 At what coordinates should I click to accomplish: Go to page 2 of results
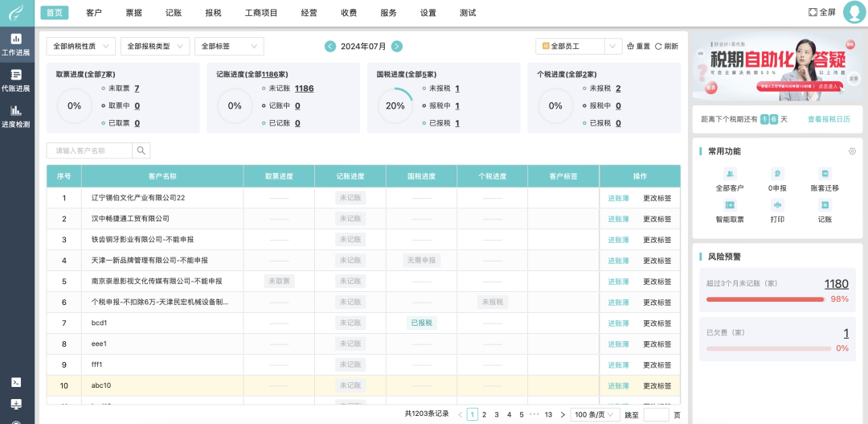pos(485,414)
